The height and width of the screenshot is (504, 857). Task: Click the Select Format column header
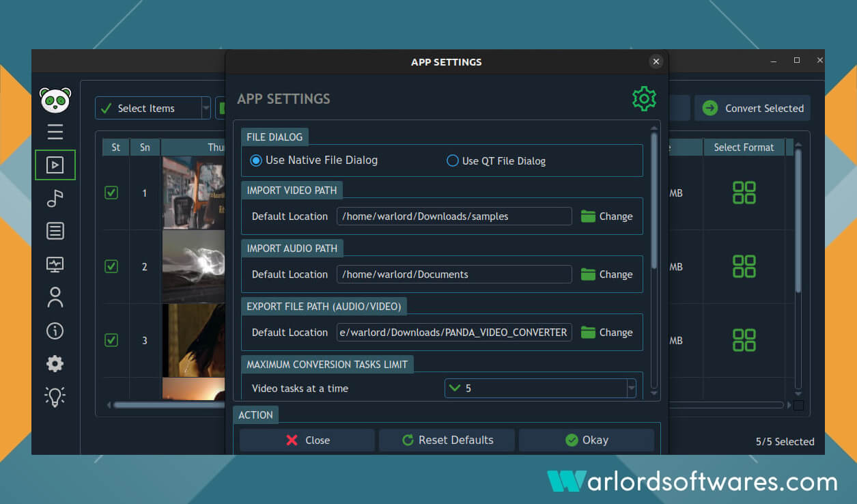pos(744,148)
